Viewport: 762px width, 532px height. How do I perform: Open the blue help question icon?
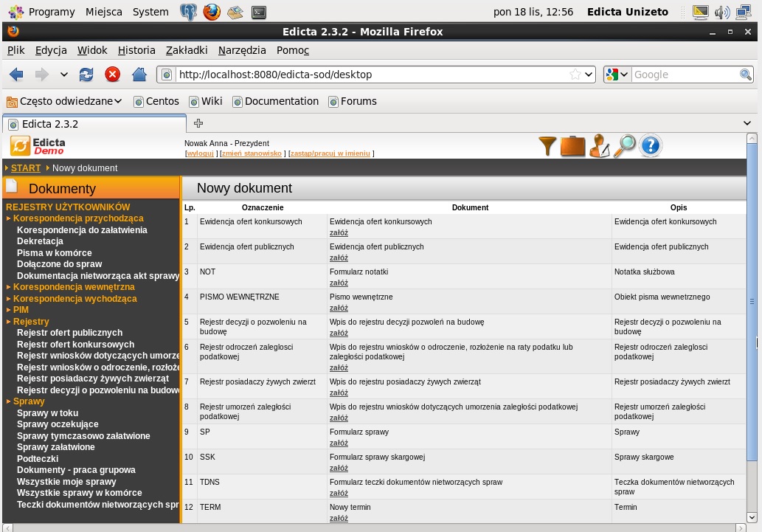pos(651,146)
